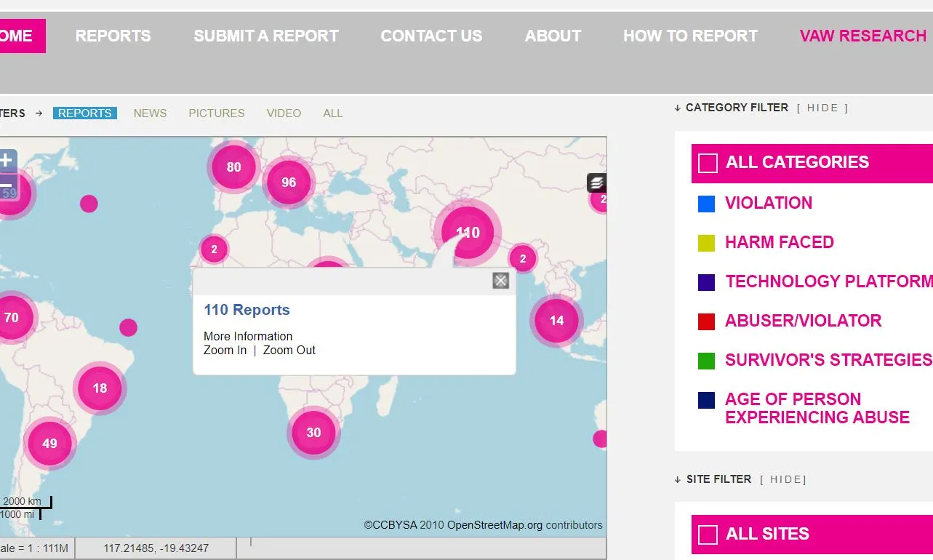Zoom in with the map plus button
Image resolution: width=933 pixels, height=560 pixels.
pos(7,160)
